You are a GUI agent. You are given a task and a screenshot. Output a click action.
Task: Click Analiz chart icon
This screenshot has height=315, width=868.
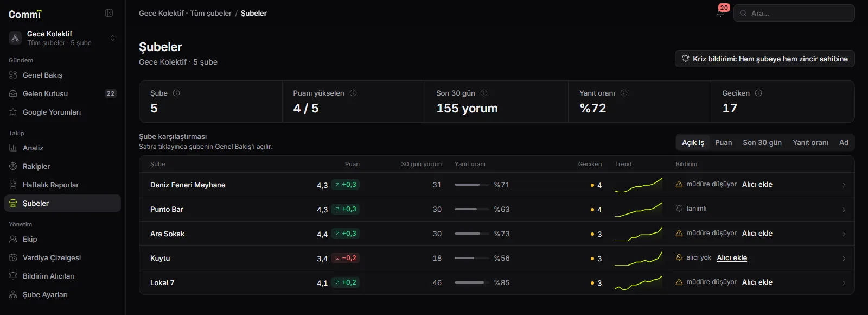click(x=13, y=148)
